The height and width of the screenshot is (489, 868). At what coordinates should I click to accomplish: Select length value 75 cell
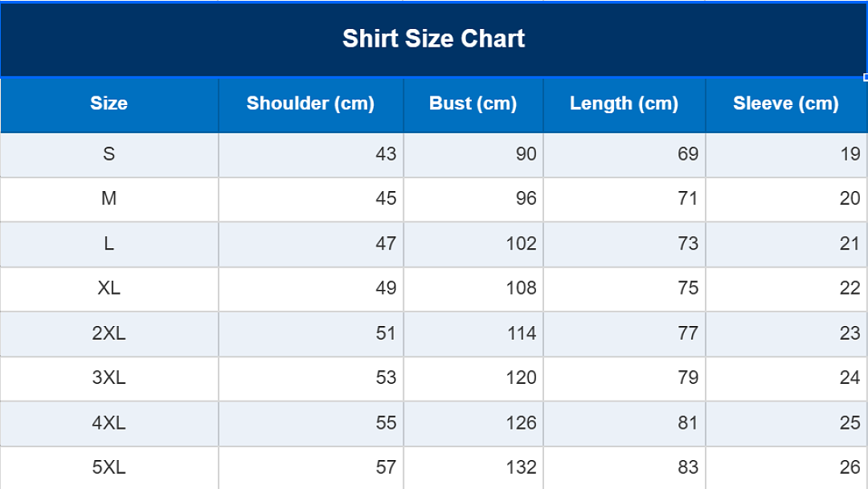click(x=624, y=289)
